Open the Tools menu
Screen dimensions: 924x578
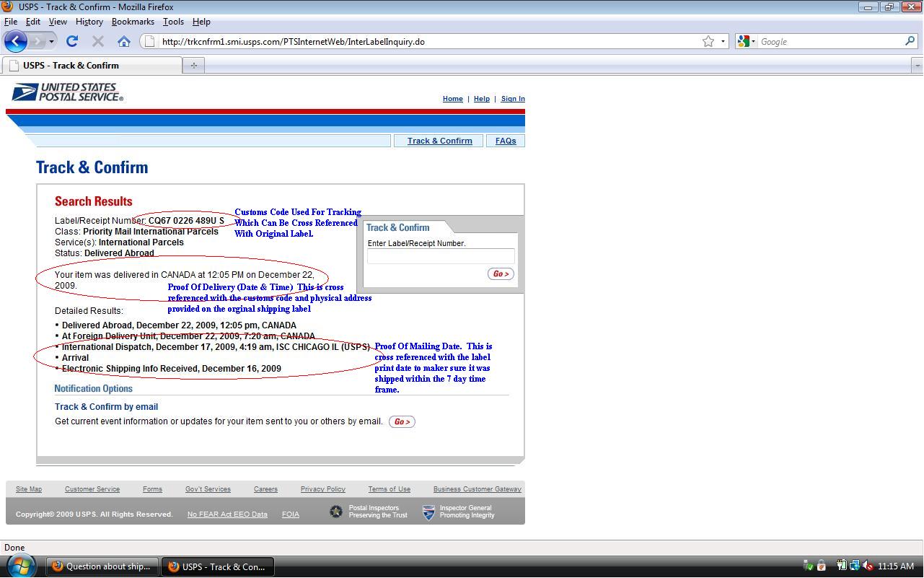[x=173, y=22]
